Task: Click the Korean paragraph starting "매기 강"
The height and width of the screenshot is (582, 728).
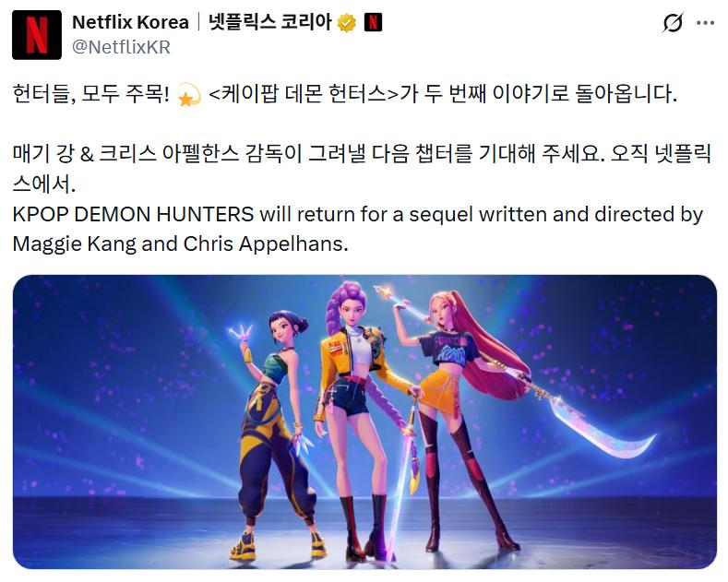Action: (362, 169)
